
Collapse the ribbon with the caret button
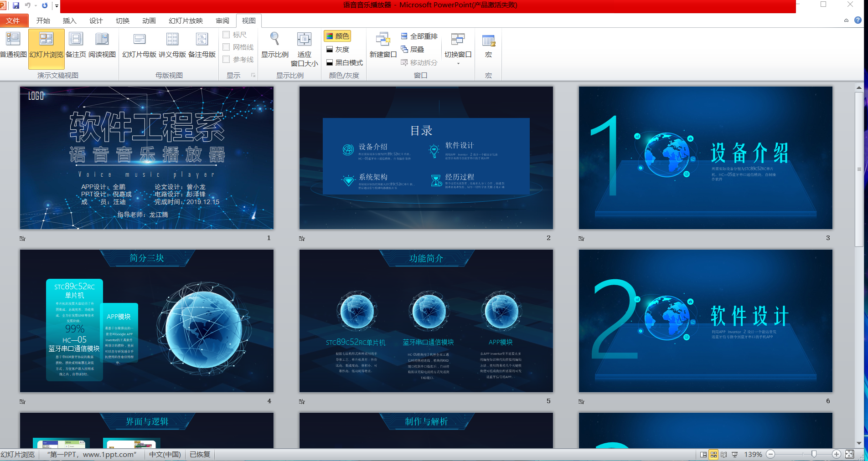coord(846,20)
